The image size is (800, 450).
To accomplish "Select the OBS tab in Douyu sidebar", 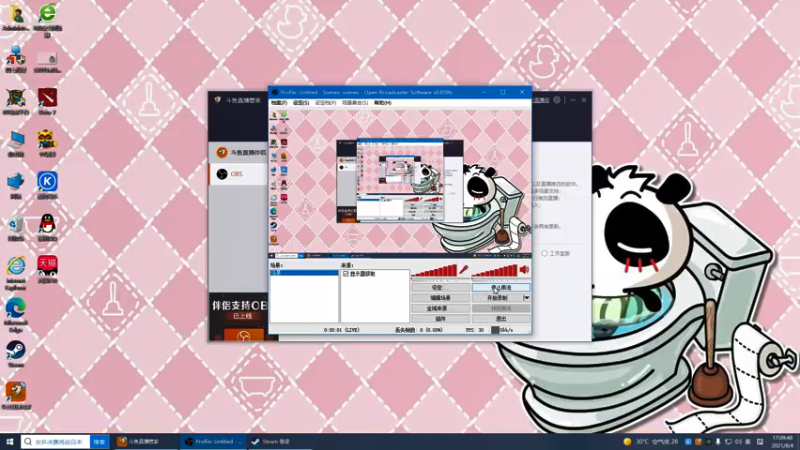I will pyautogui.click(x=239, y=174).
